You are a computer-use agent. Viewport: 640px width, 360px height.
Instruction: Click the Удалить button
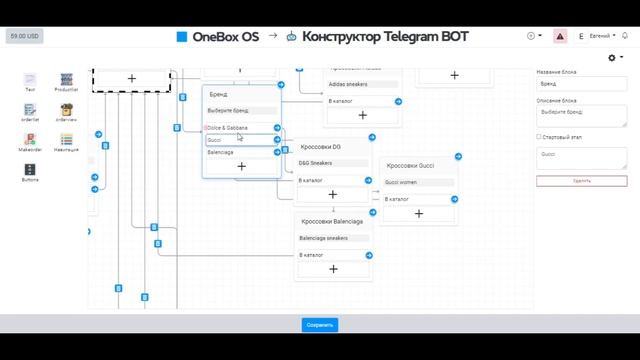582,181
